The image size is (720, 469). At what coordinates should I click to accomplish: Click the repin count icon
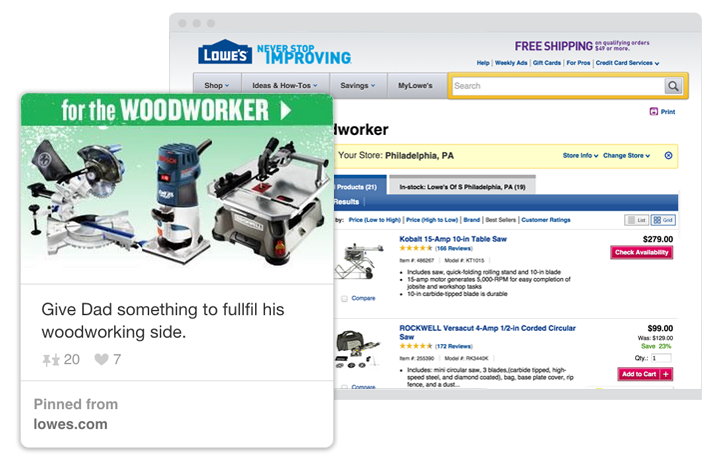point(51,360)
